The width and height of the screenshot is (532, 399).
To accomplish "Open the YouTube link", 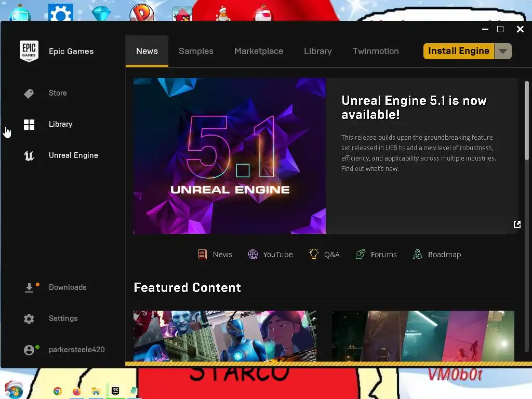I will (x=278, y=255).
